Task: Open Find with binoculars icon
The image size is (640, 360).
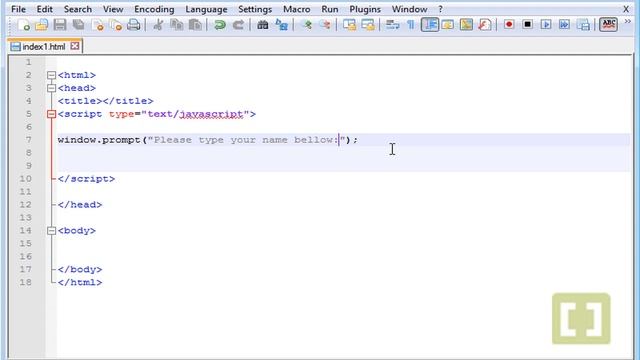Action: coord(262,25)
